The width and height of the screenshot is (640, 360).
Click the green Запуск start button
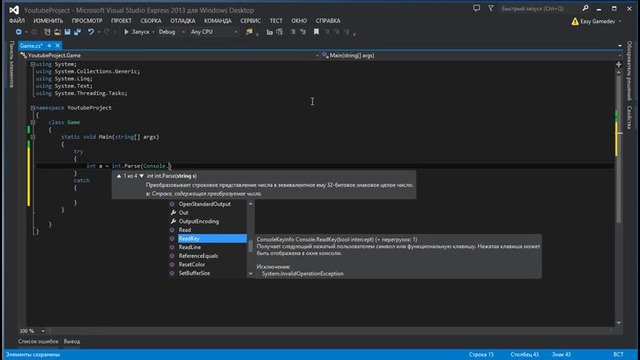coord(137,32)
